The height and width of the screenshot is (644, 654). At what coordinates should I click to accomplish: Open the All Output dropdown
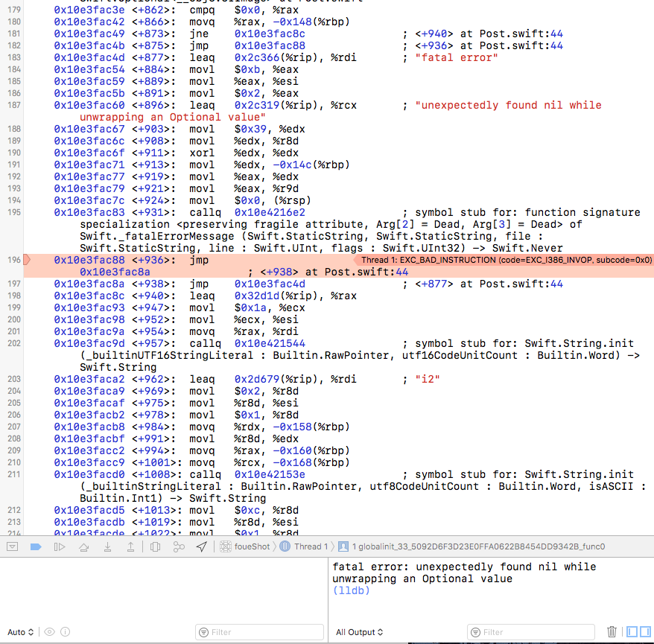tap(358, 631)
